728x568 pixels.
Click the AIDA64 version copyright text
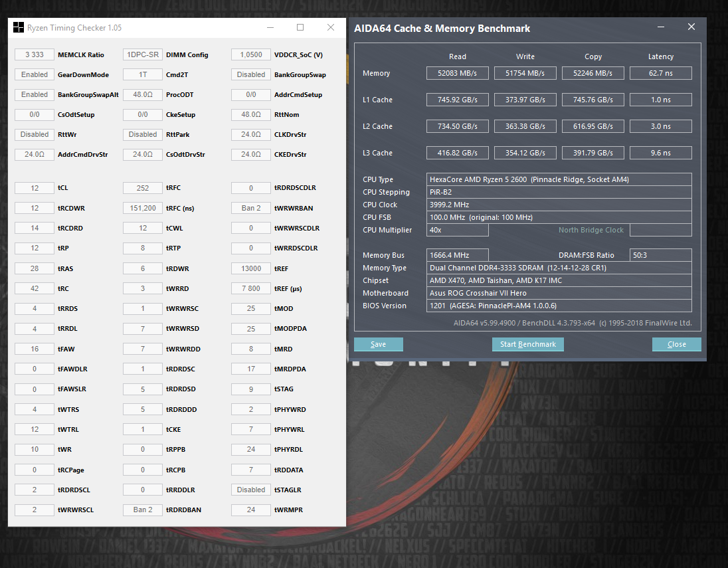[573, 323]
